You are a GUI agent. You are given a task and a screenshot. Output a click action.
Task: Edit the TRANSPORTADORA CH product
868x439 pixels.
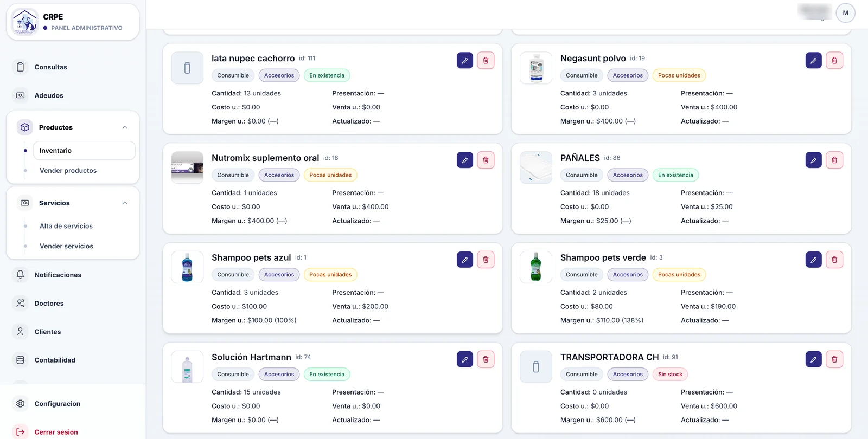pos(814,359)
